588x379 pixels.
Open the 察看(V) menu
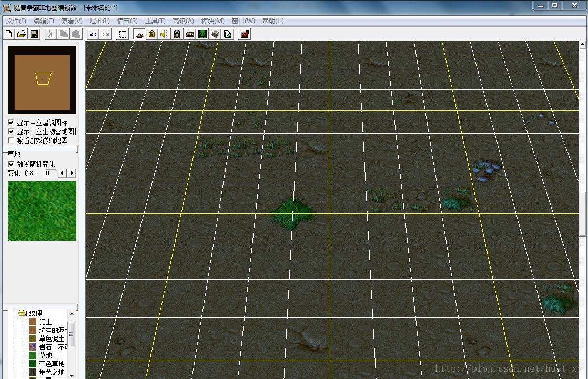click(72, 21)
